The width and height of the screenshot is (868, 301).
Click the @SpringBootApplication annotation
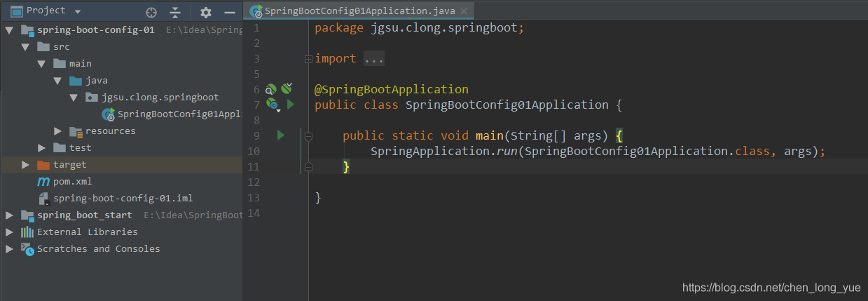point(392,90)
